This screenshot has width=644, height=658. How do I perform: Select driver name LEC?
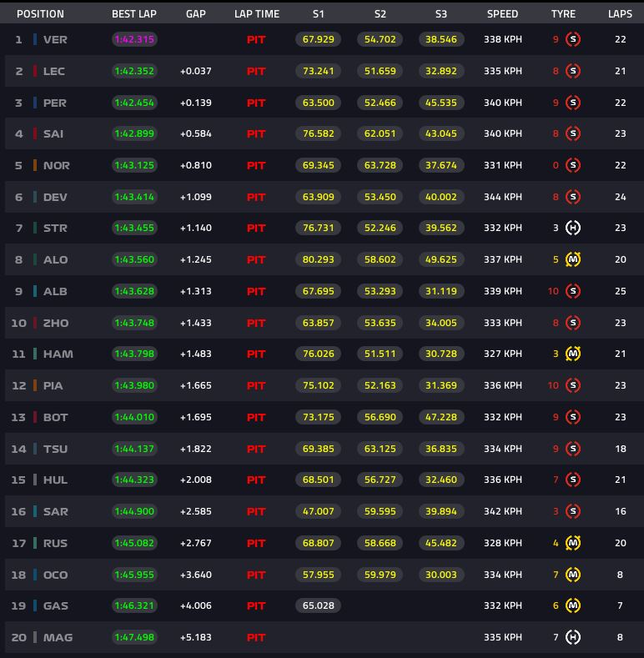[x=54, y=71]
